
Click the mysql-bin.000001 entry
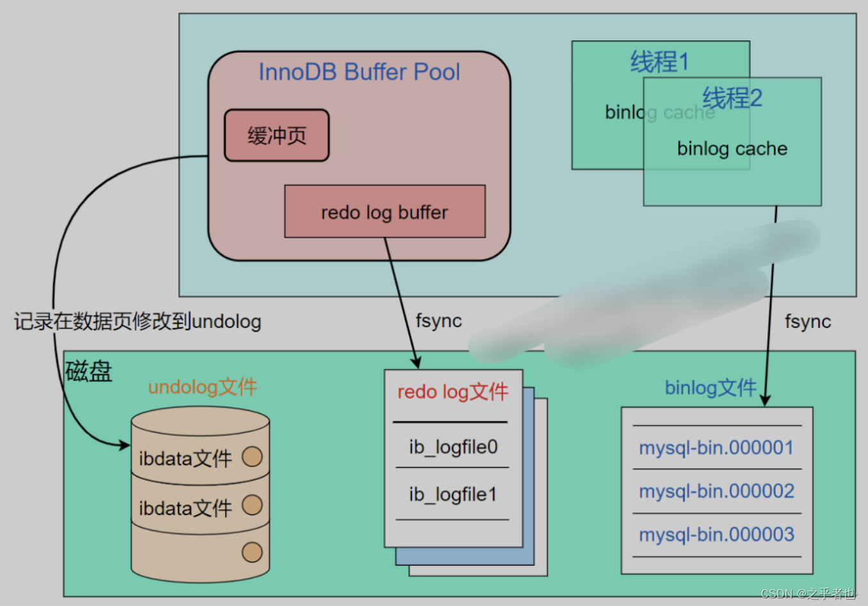(x=716, y=448)
